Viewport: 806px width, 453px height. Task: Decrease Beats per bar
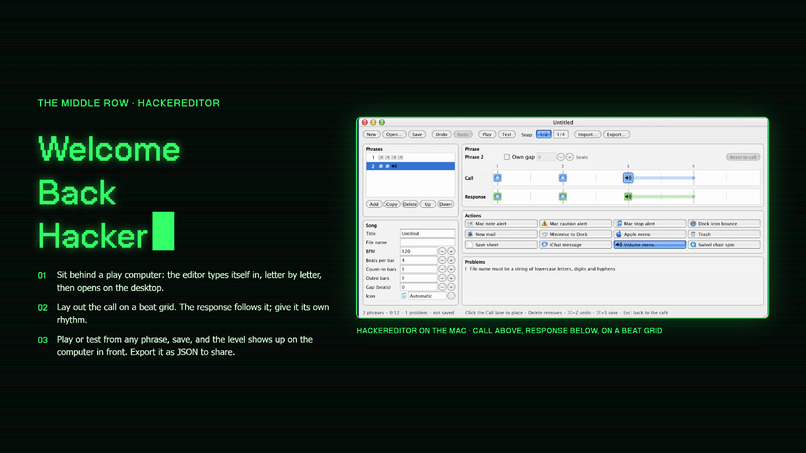click(442, 260)
